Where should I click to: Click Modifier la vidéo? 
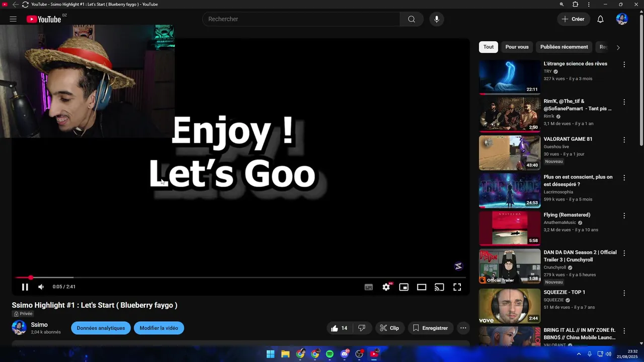point(159,328)
